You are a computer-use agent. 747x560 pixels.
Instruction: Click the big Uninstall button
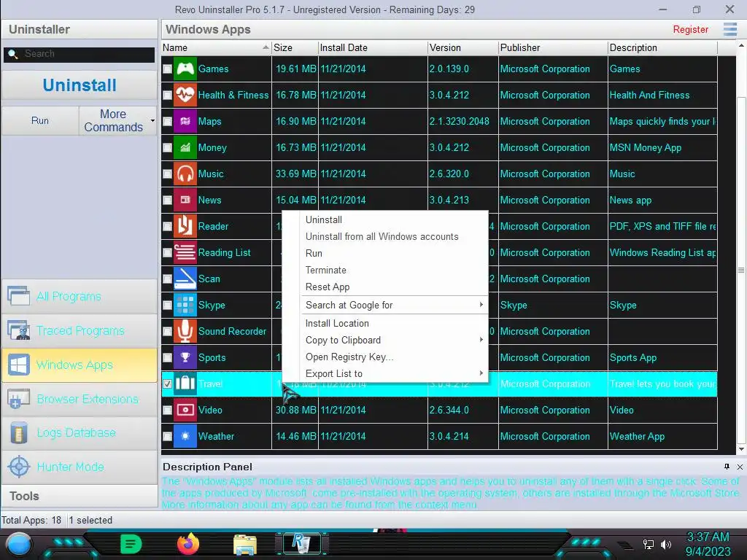coord(79,85)
